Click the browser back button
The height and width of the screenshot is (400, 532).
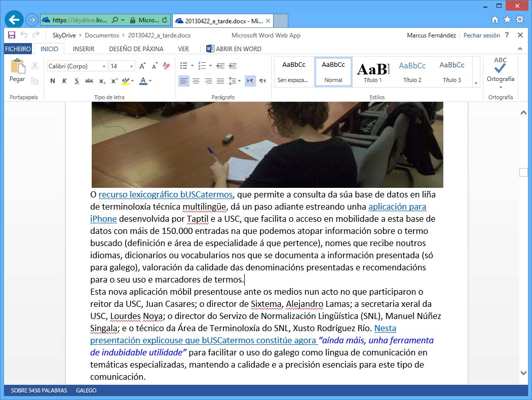click(x=14, y=20)
